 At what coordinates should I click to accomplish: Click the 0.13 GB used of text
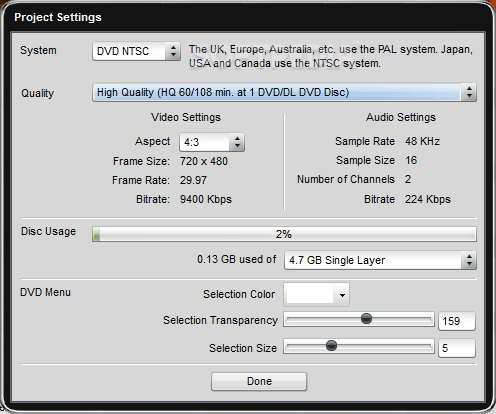(x=237, y=259)
